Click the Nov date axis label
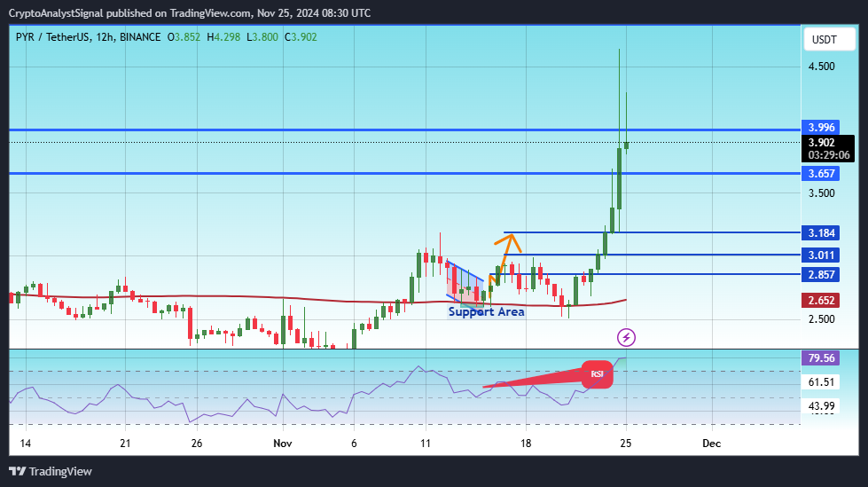The width and height of the screenshot is (868, 487). [282, 444]
